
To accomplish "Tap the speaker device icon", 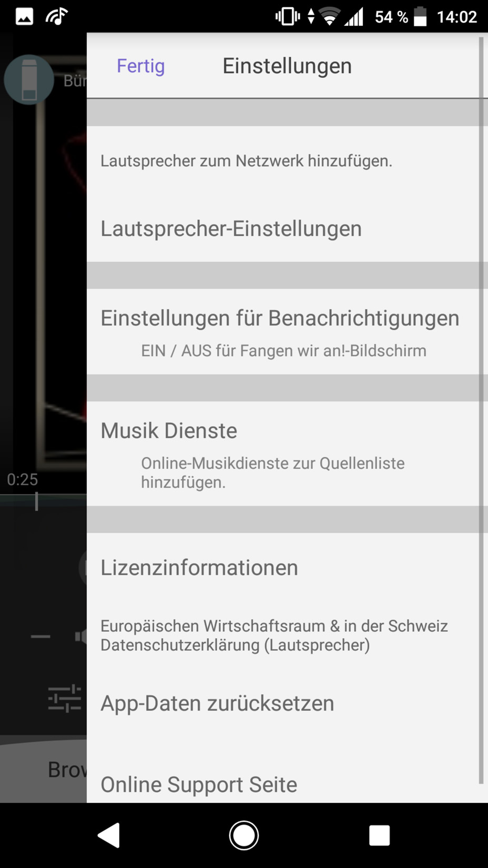I will point(29,79).
